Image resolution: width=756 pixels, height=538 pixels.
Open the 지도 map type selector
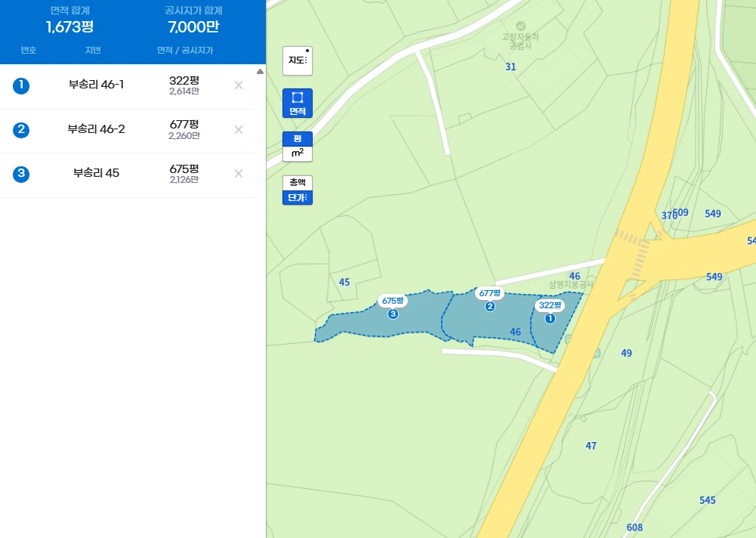[298, 60]
